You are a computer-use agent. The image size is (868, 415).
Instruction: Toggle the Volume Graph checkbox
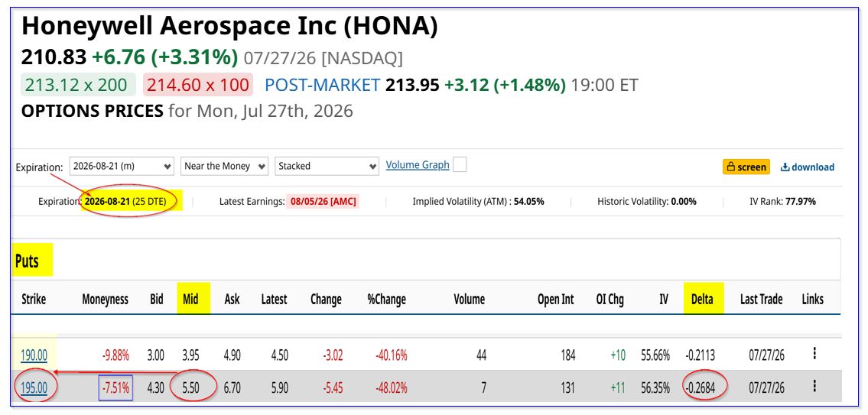coord(460,165)
